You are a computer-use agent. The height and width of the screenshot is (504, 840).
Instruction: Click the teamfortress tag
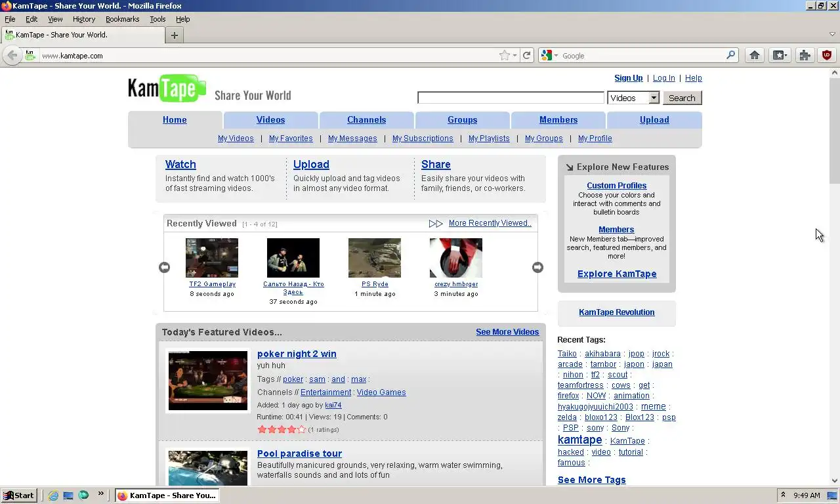580,385
